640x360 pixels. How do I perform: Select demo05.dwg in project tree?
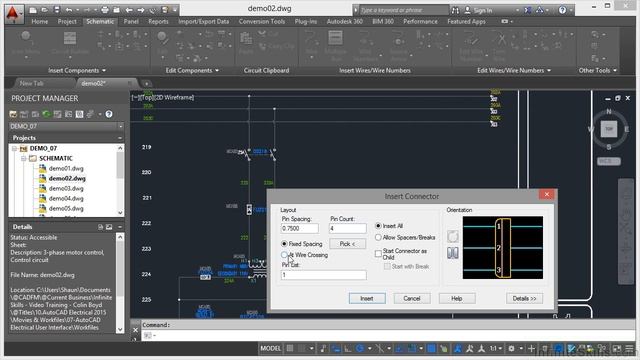point(66,208)
